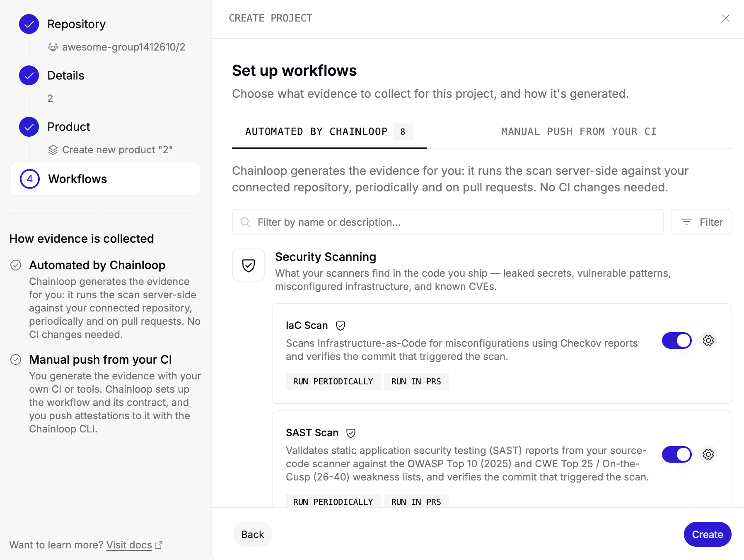Disable the IaC Scan toggle
This screenshot has width=744, height=560.
[x=676, y=340]
